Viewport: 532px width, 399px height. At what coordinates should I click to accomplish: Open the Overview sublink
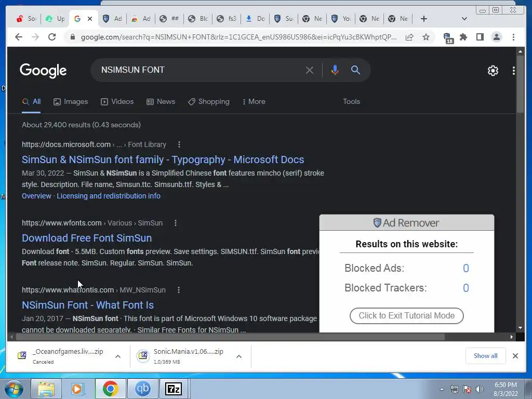point(36,196)
